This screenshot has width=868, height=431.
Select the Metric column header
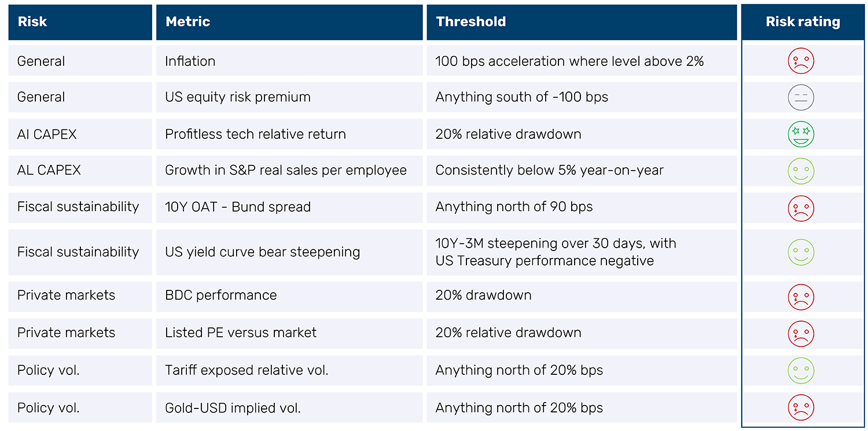coord(187,22)
